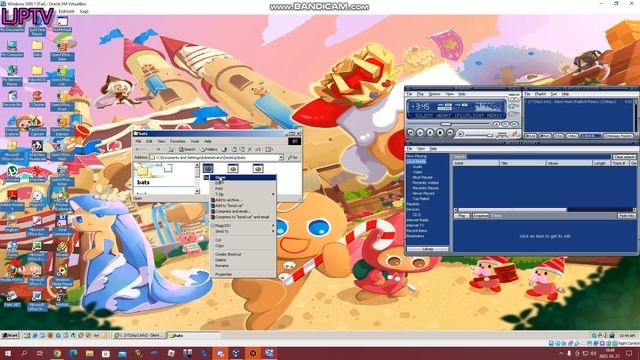The height and width of the screenshot is (360, 640).
Task: Open the Recycle Bin desktop icon
Action: point(12,98)
